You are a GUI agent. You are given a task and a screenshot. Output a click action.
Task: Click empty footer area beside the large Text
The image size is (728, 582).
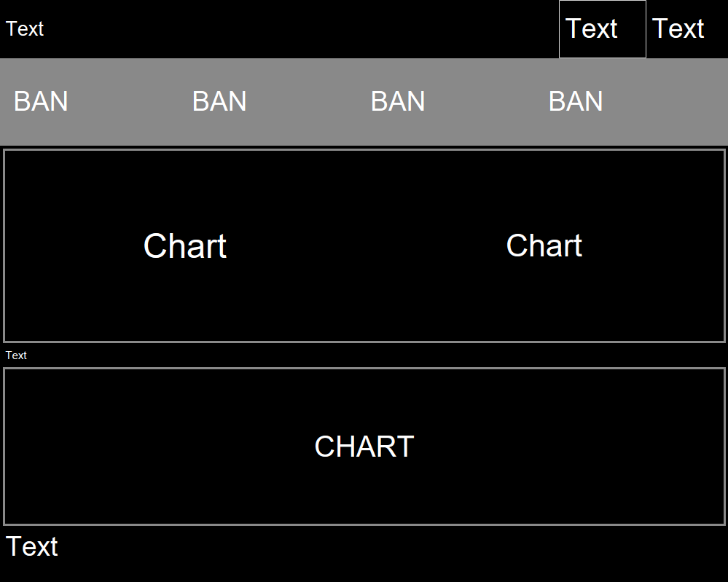pos(364,554)
